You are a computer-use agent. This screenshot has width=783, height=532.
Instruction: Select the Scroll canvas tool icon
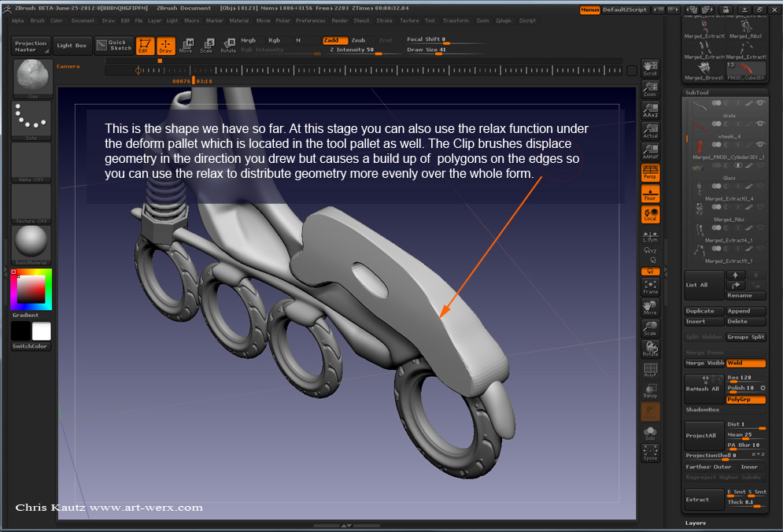[x=650, y=68]
